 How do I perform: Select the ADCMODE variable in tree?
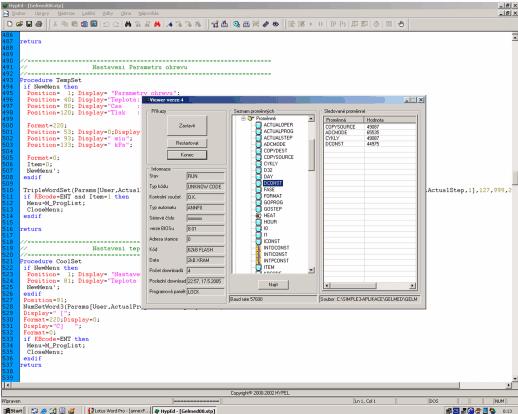click(x=275, y=144)
